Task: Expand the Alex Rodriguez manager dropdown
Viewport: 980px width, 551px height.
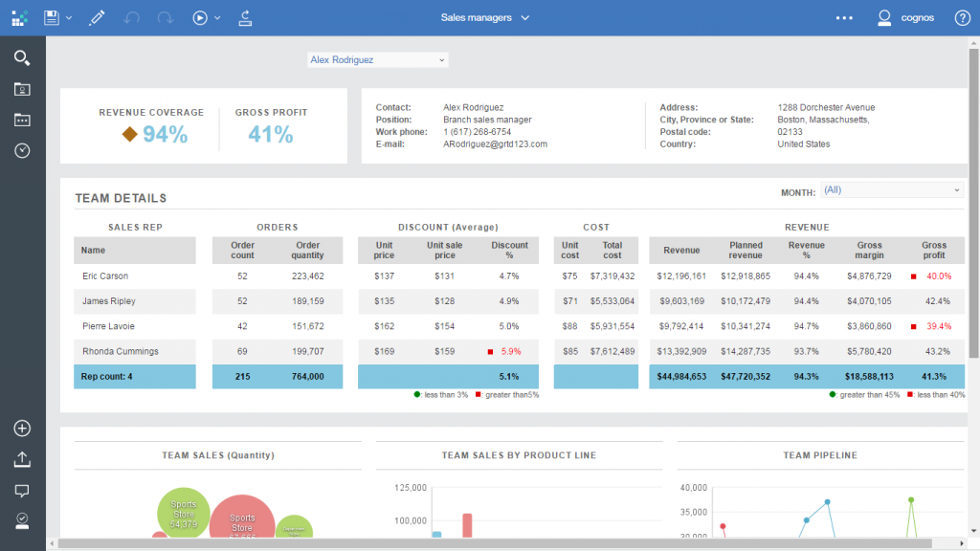Action: pyautogui.click(x=378, y=59)
